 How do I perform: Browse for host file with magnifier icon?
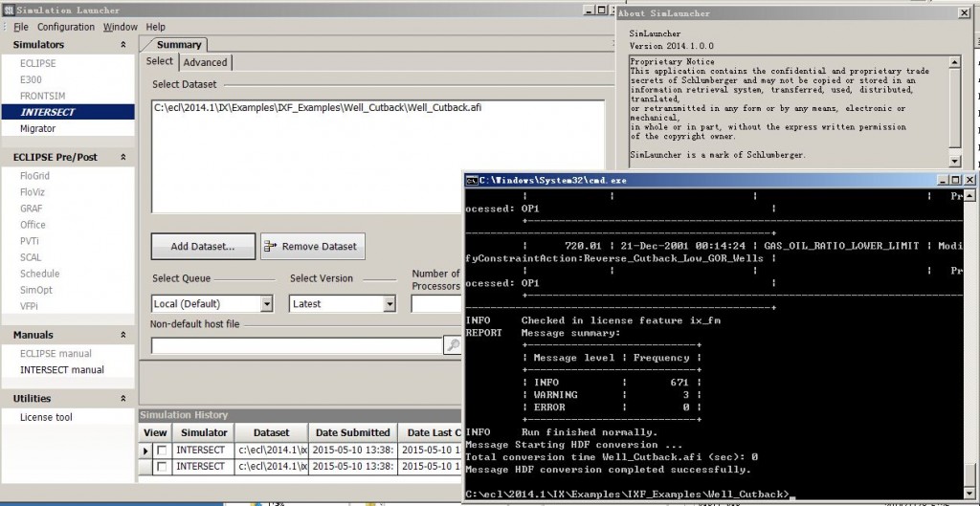point(453,345)
